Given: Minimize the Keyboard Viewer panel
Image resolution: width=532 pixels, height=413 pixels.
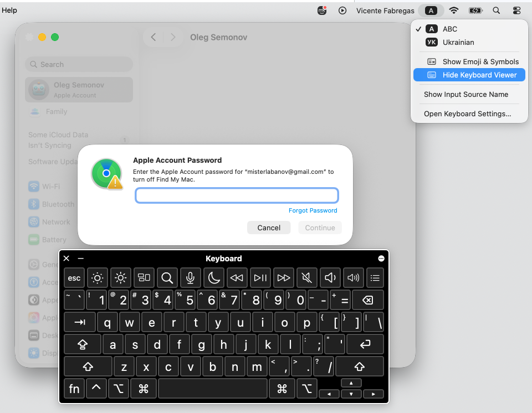Looking at the screenshot, I should click(81, 259).
